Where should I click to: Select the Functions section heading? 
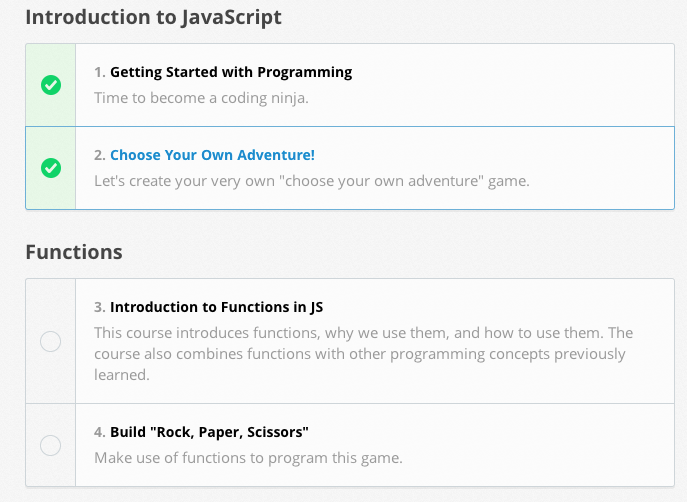[x=74, y=252]
